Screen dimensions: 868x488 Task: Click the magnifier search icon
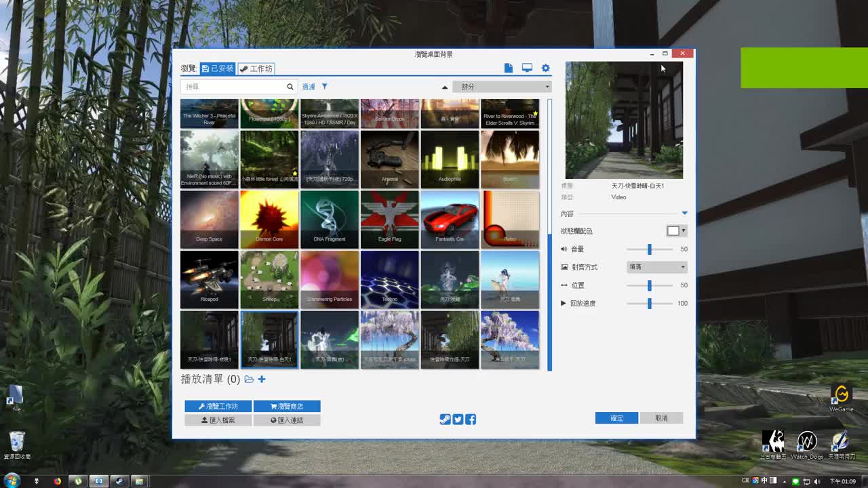290,87
